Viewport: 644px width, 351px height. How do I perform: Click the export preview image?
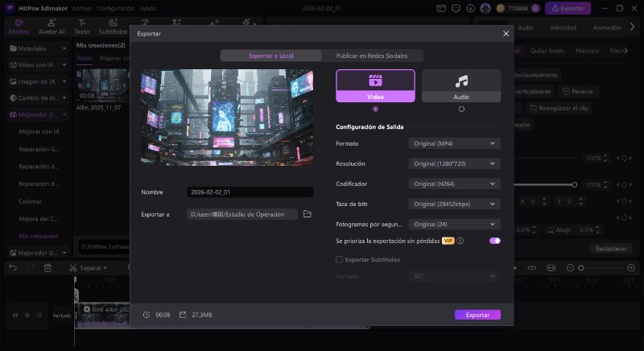click(x=227, y=118)
